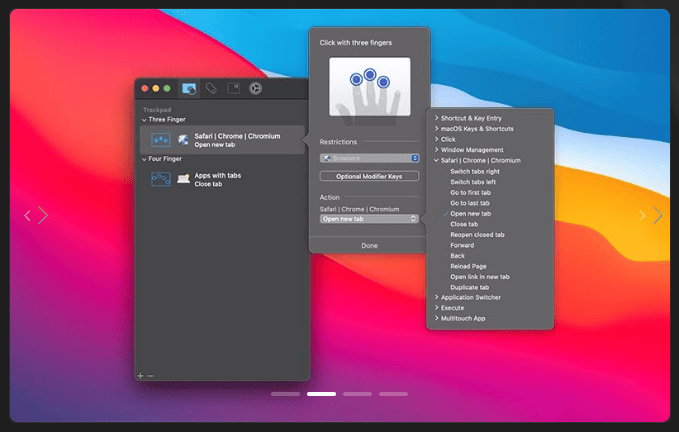The image size is (679, 432).
Task: Select the window management toolbar icon
Action: point(233,88)
